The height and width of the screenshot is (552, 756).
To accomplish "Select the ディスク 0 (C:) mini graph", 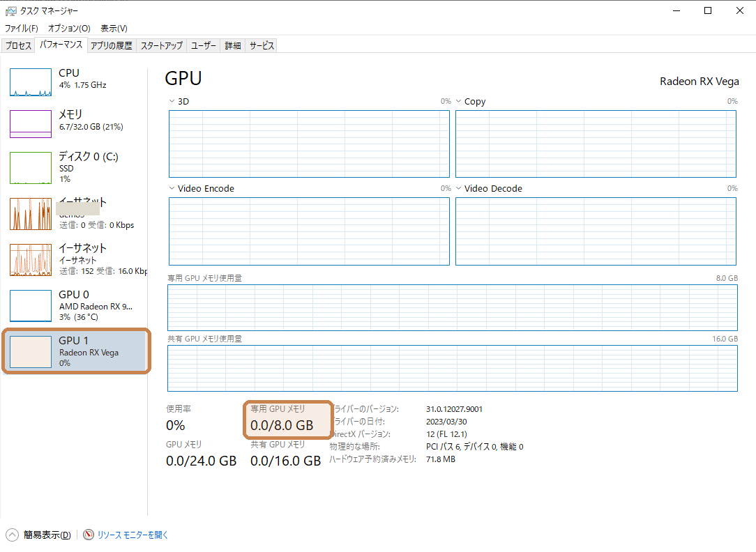I will pyautogui.click(x=31, y=168).
